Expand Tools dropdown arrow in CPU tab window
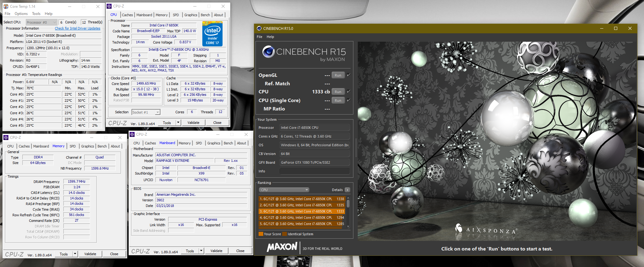Viewport: 644px width, 267px height. pos(178,123)
